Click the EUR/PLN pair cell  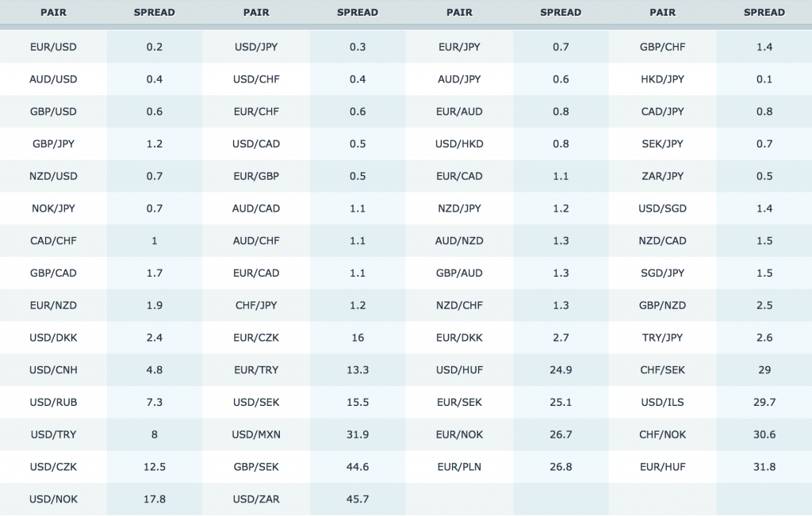click(x=459, y=467)
